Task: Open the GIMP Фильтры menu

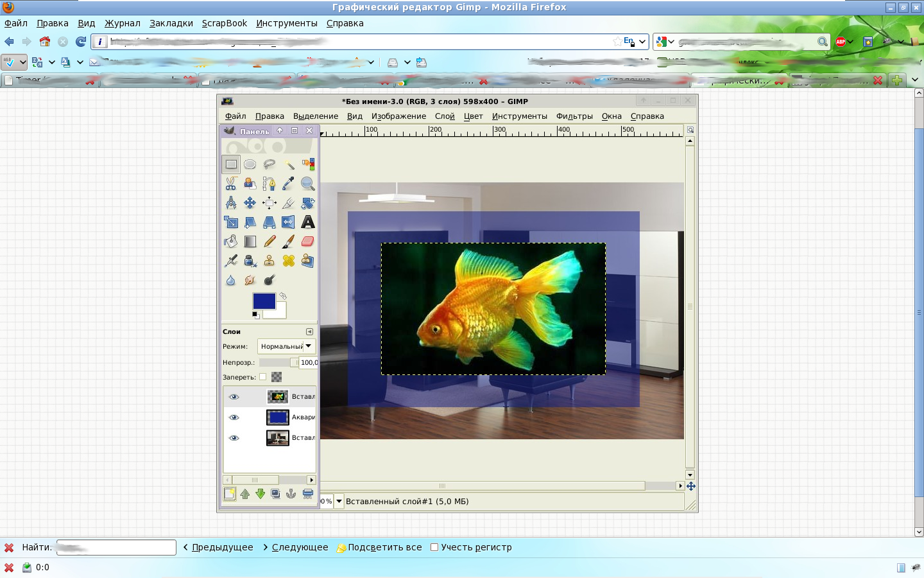Action: [574, 116]
